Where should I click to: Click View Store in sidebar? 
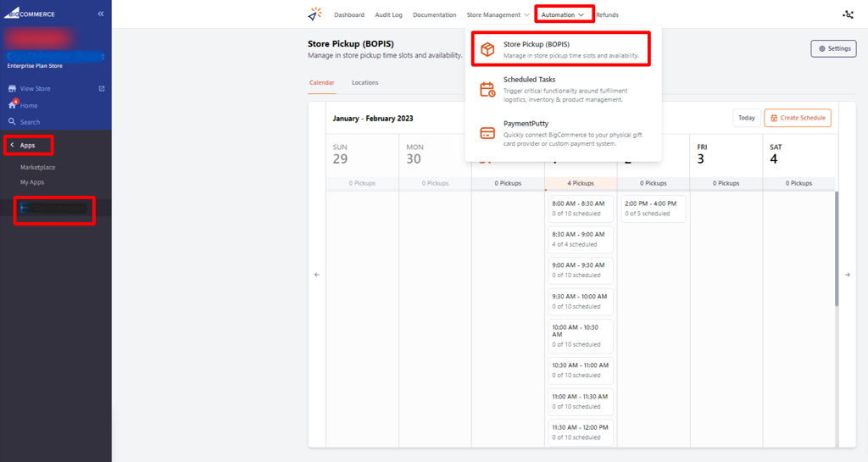click(x=35, y=88)
